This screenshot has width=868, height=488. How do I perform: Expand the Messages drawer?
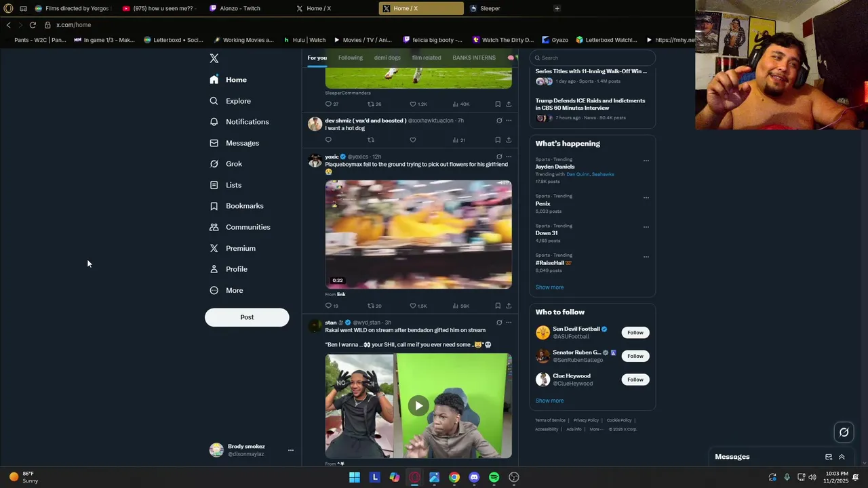(x=842, y=457)
